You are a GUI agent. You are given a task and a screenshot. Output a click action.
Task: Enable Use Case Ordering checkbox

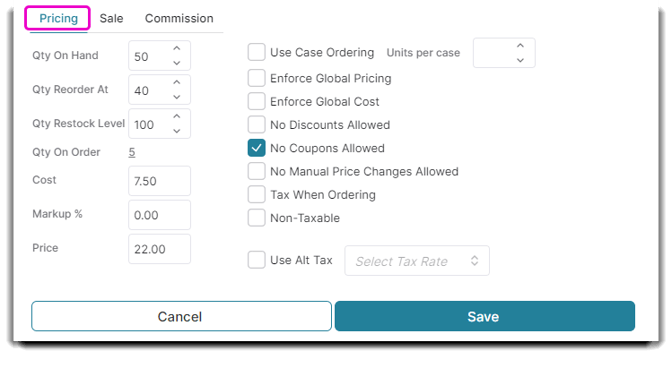(256, 52)
